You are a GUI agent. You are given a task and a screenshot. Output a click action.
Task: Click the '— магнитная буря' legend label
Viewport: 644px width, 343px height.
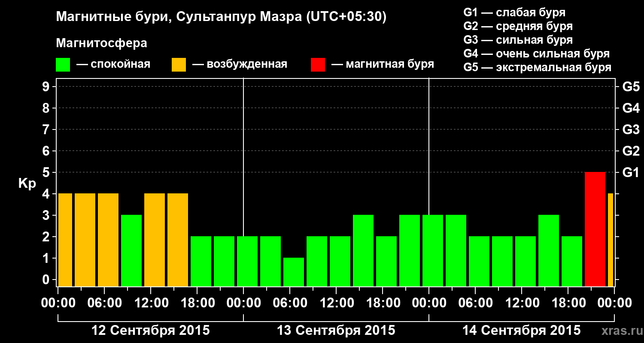click(x=383, y=65)
